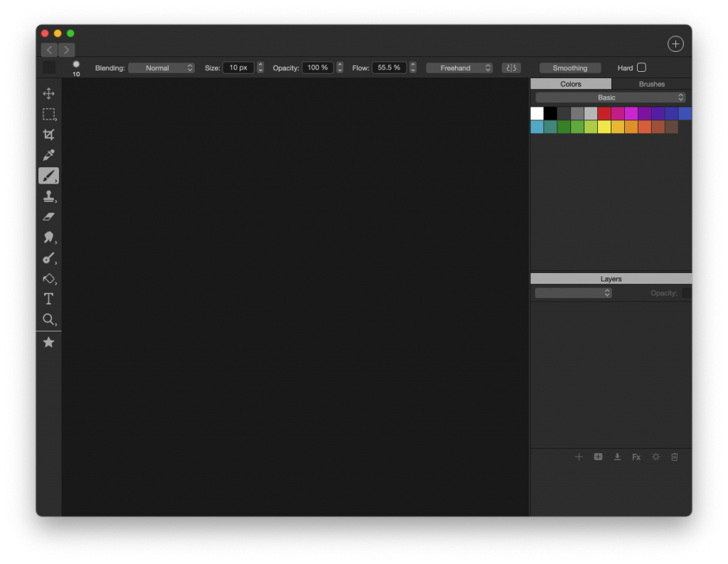Click the back navigation arrow
728x564 pixels.
pos(49,50)
